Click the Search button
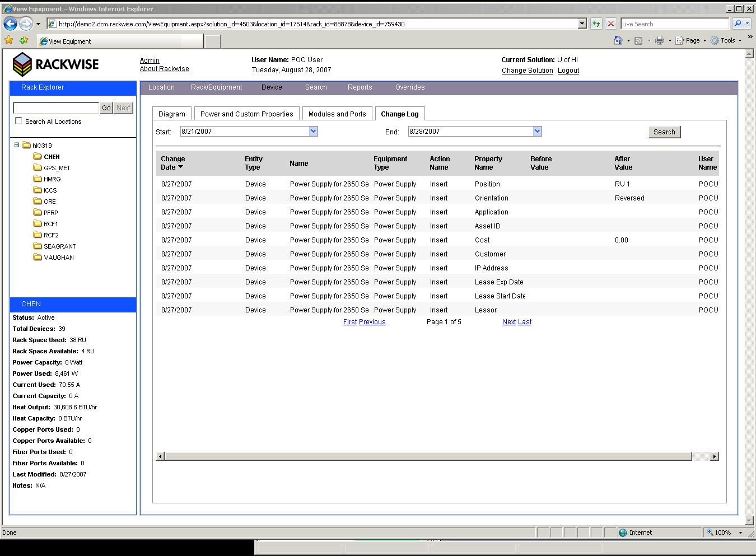756x556 pixels. coord(664,132)
